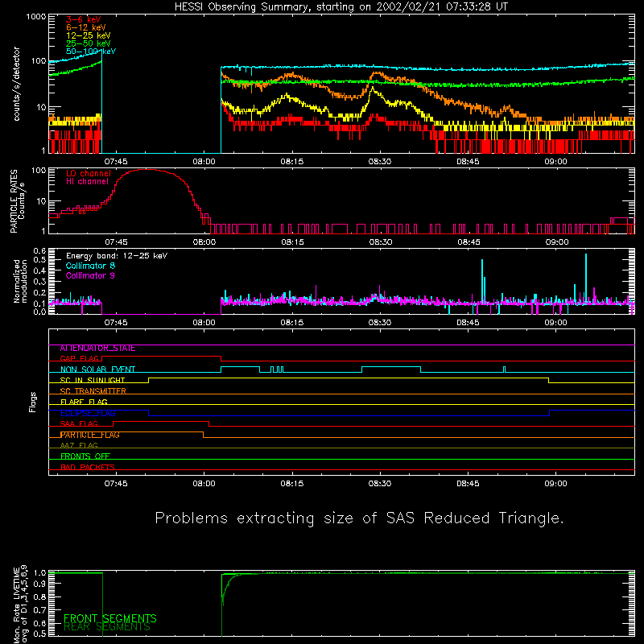Click the 09:00 tick under the particle rates plot
644x644 pixels.
[556, 242]
